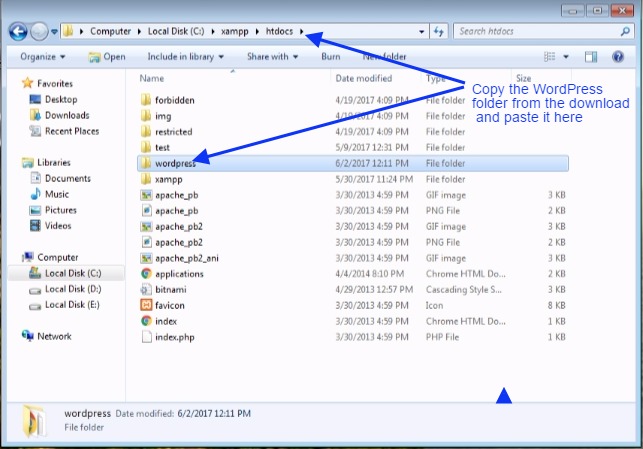The height and width of the screenshot is (449, 643).
Task: Select the wordpress folder icon
Action: [x=146, y=163]
